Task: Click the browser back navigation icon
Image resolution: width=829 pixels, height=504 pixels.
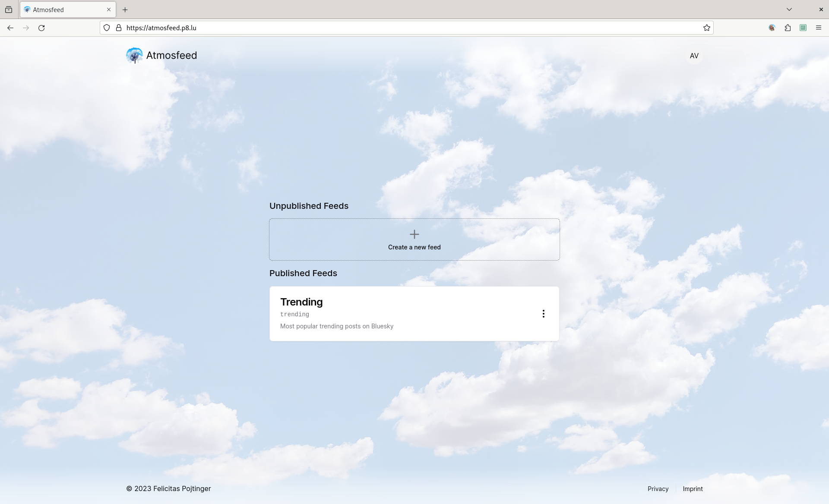Action: click(x=10, y=28)
